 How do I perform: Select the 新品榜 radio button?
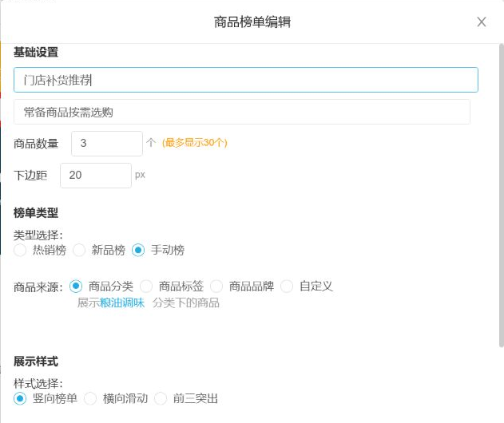coord(79,250)
